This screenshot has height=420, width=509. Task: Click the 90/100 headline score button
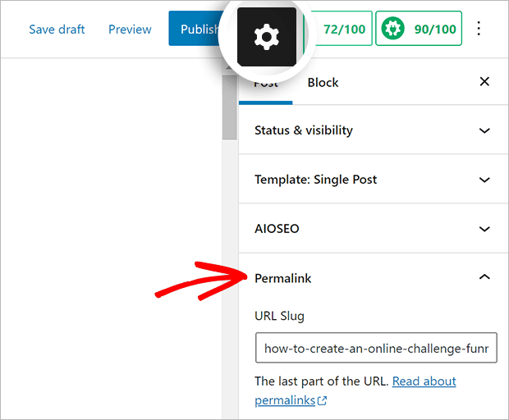(x=419, y=30)
